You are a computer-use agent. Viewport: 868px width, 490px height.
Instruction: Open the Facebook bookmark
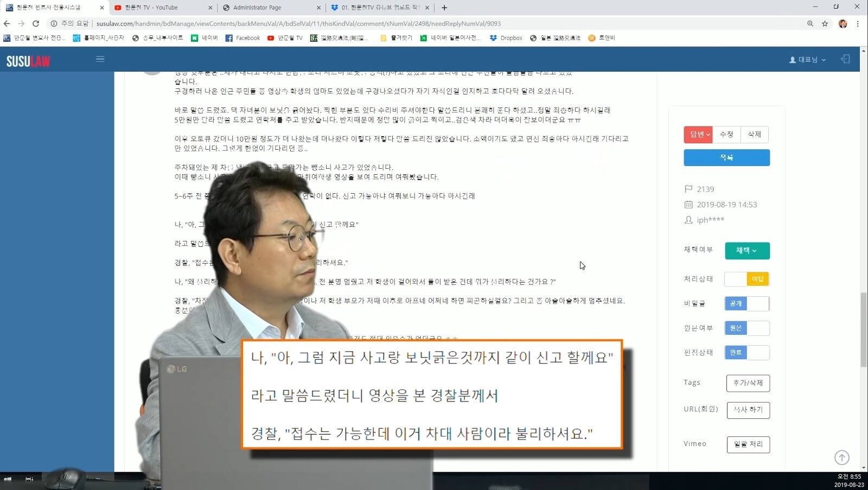coord(242,38)
